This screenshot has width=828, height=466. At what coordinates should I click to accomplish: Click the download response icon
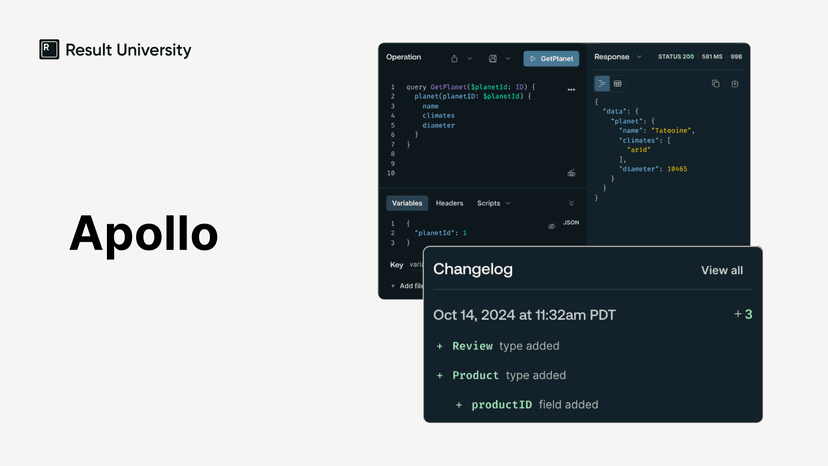tap(735, 84)
